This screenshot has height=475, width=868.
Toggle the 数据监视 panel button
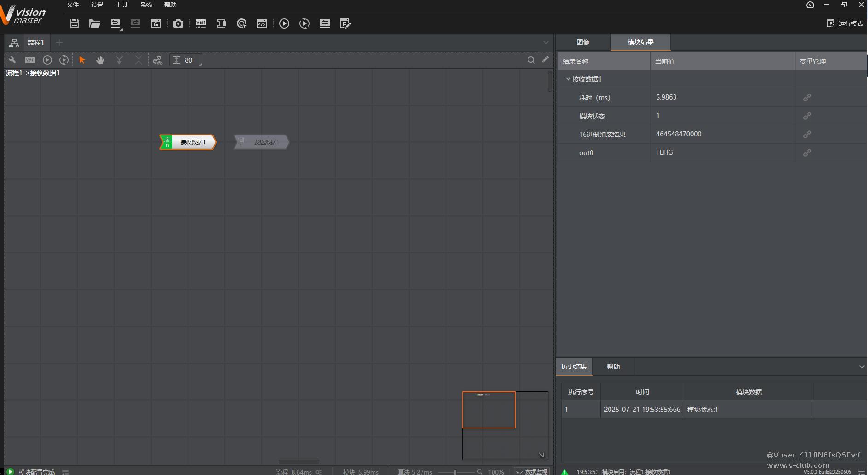coord(532,472)
